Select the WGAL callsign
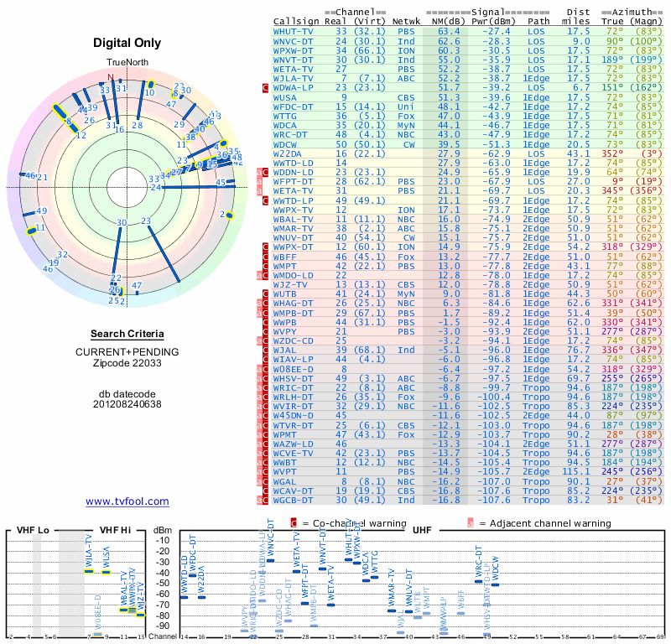 [x=284, y=481]
